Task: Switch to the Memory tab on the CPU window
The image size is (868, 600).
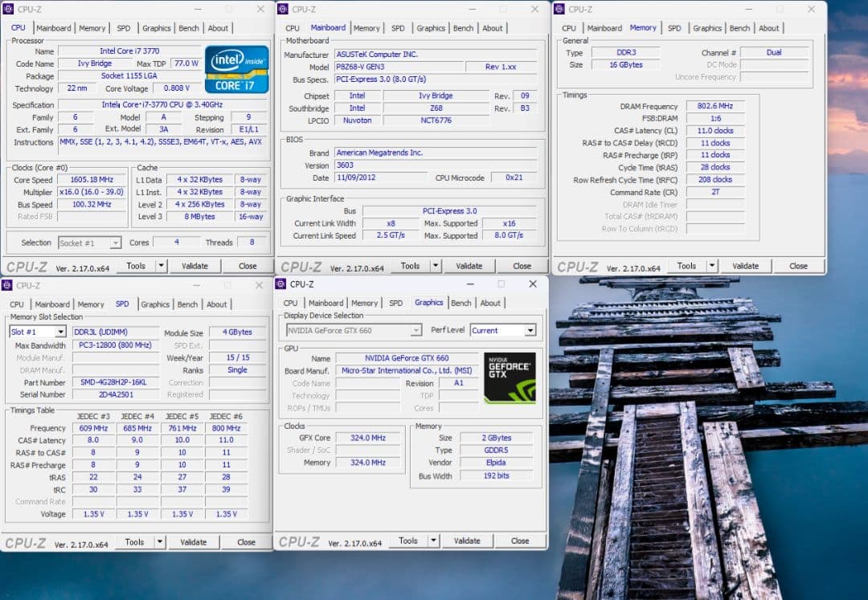Action: 92,27
